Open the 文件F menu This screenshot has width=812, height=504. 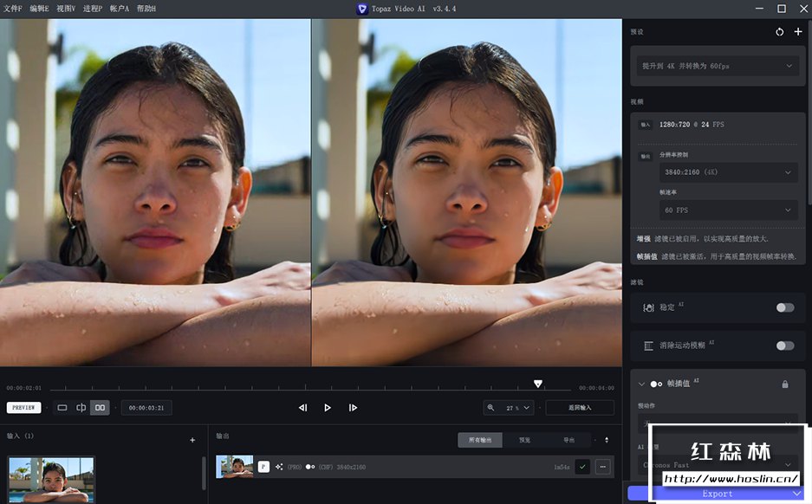click(x=13, y=9)
